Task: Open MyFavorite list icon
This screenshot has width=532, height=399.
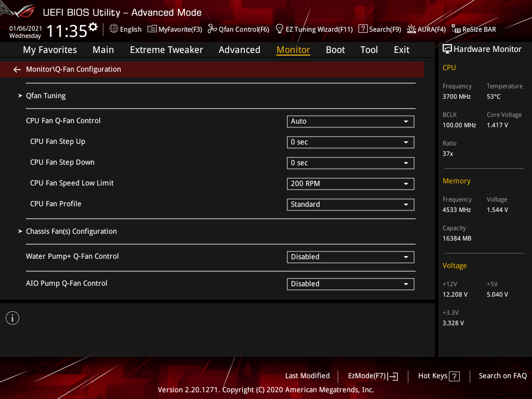Action: coord(152,29)
